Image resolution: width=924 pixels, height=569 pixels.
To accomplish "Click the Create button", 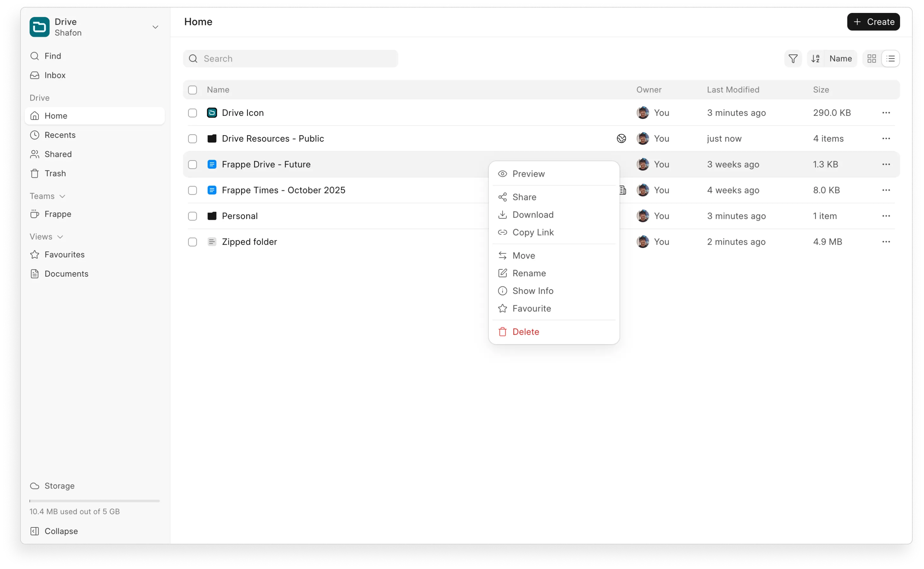I will (x=873, y=22).
